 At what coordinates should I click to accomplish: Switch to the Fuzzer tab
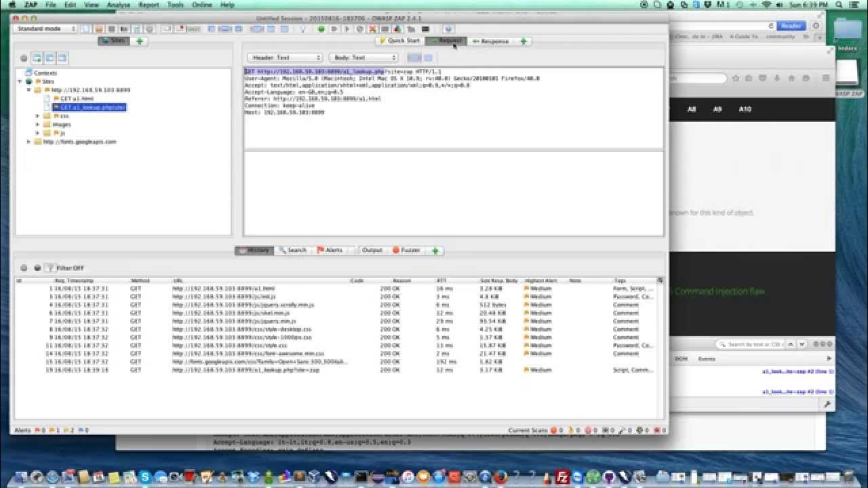[406, 250]
